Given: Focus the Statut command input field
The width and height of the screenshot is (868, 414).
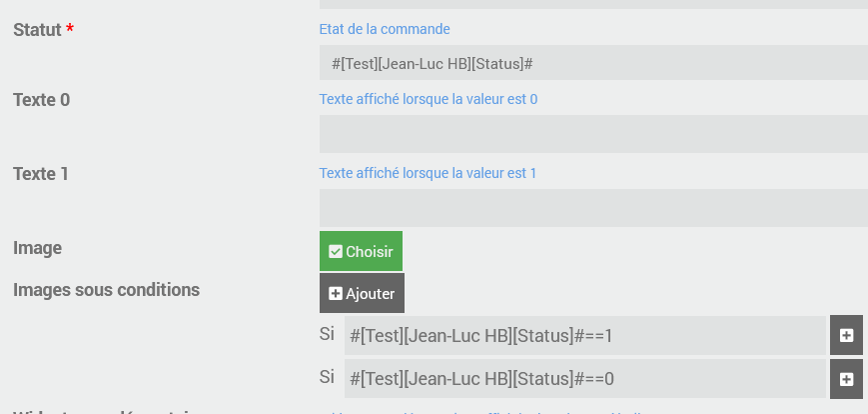Looking at the screenshot, I should click(x=593, y=63).
